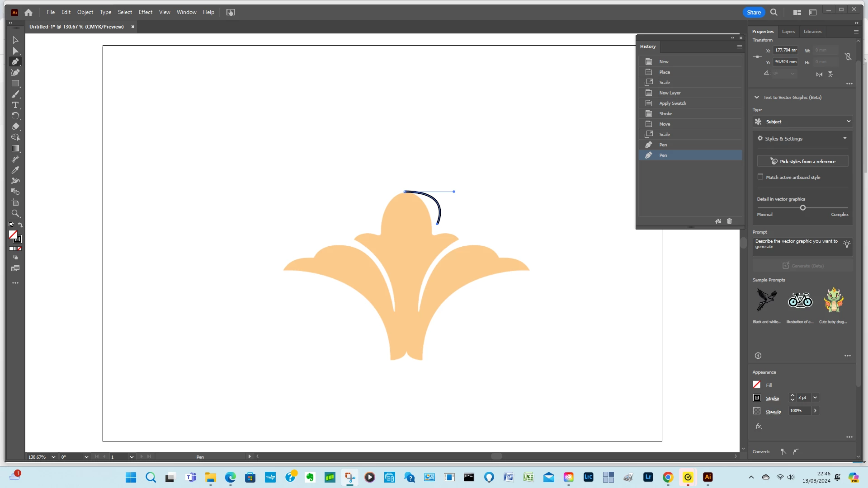868x488 pixels.
Task: Select the Gradient tool
Action: 15,148
